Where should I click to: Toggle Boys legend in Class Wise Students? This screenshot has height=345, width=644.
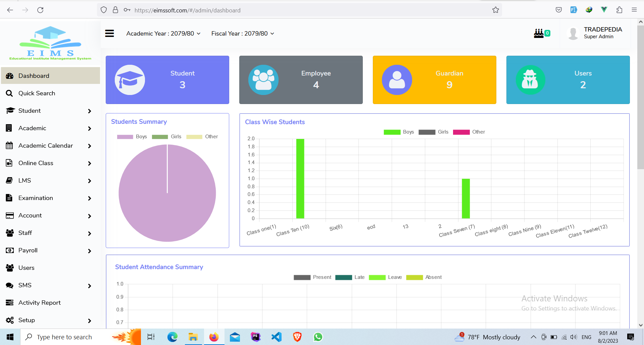click(399, 132)
